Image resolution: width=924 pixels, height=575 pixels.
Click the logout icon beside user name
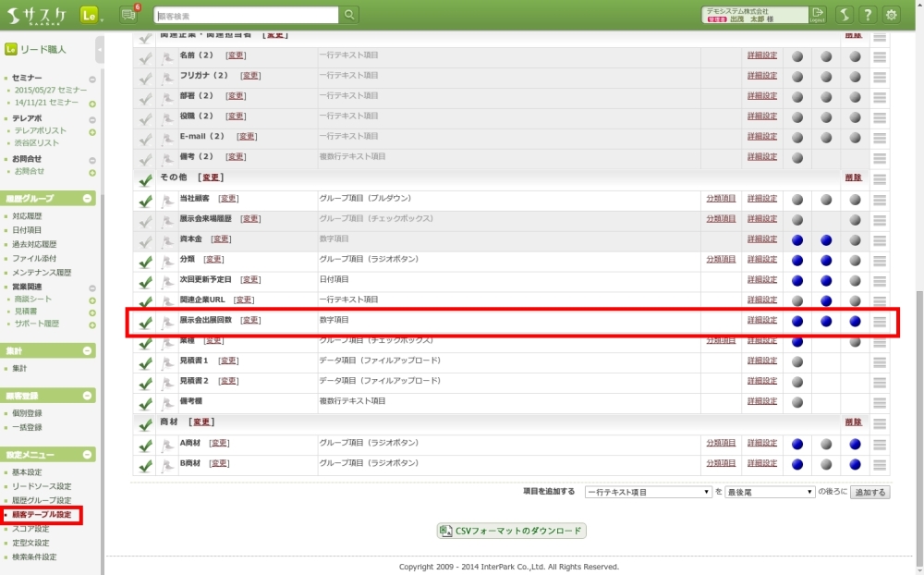tap(818, 15)
